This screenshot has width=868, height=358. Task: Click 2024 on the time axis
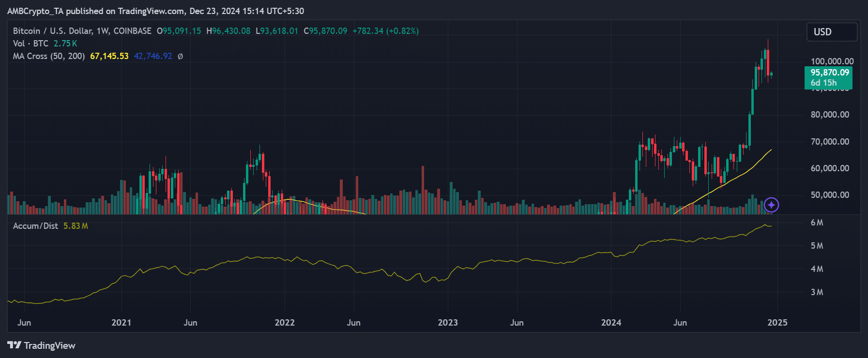point(611,323)
